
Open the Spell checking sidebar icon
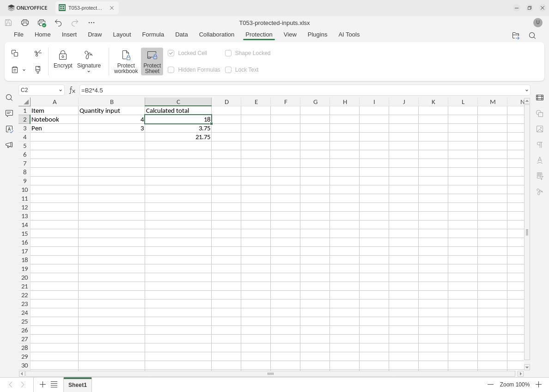point(9,129)
